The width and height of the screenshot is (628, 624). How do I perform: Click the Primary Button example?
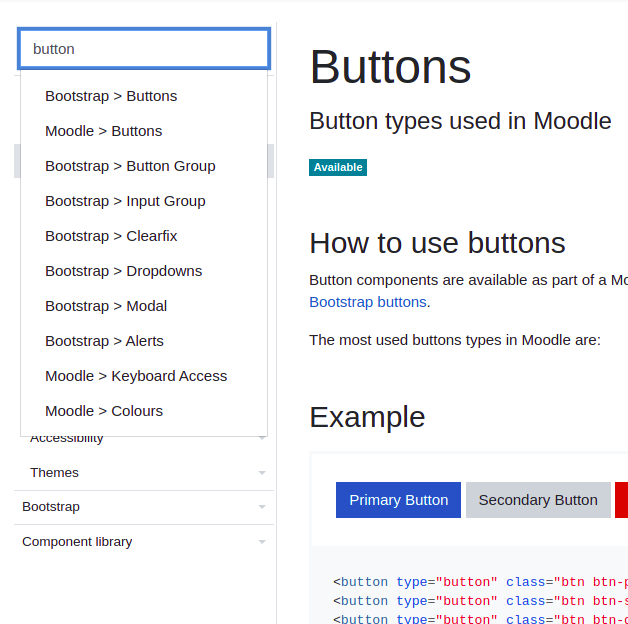[398, 500]
